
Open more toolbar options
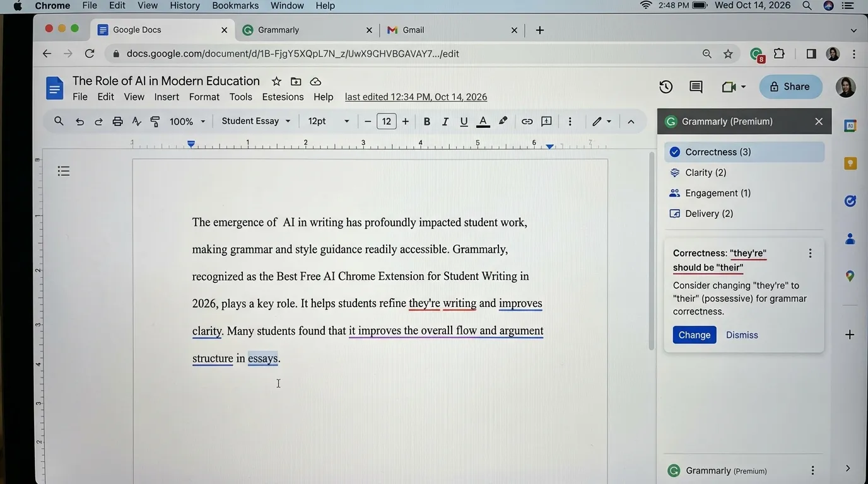(x=570, y=122)
